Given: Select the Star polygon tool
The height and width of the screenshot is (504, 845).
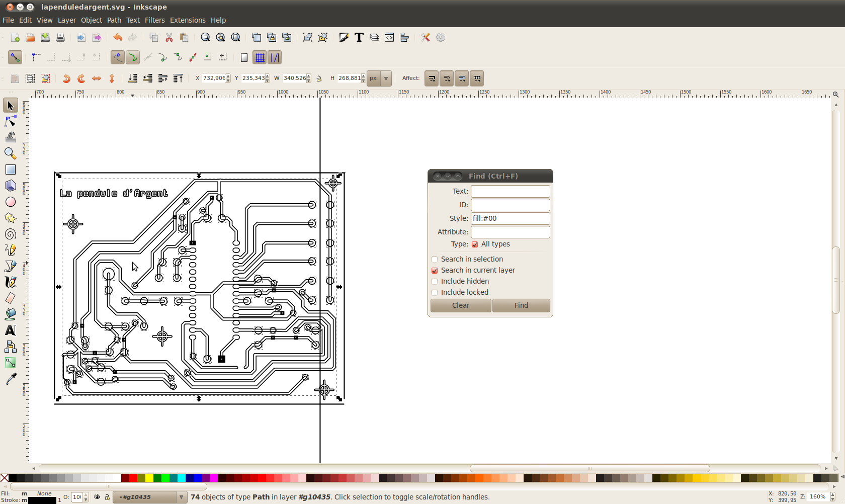Looking at the screenshot, I should point(10,218).
